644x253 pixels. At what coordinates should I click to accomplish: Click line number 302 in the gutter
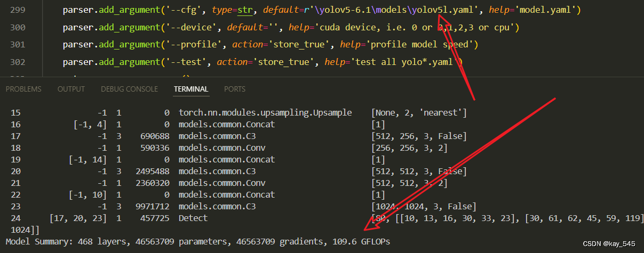click(x=18, y=62)
